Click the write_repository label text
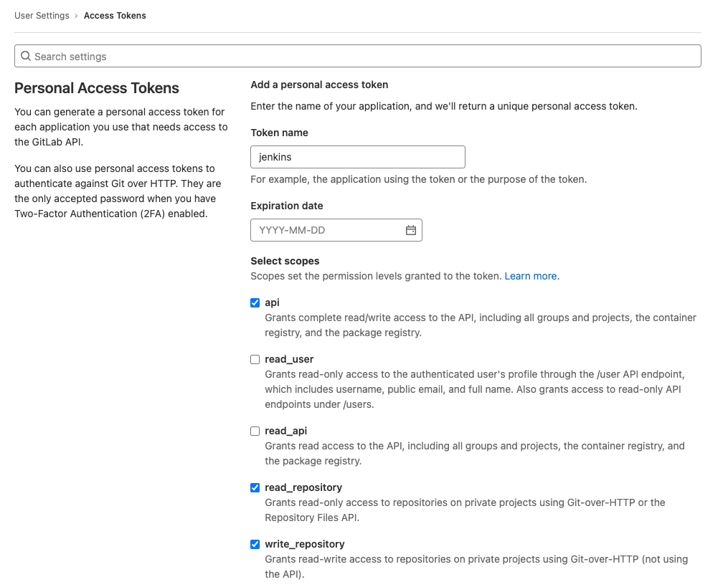 coord(304,544)
